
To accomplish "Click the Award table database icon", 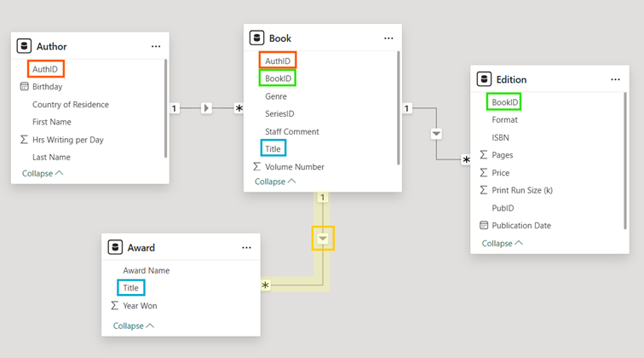I will point(115,247).
